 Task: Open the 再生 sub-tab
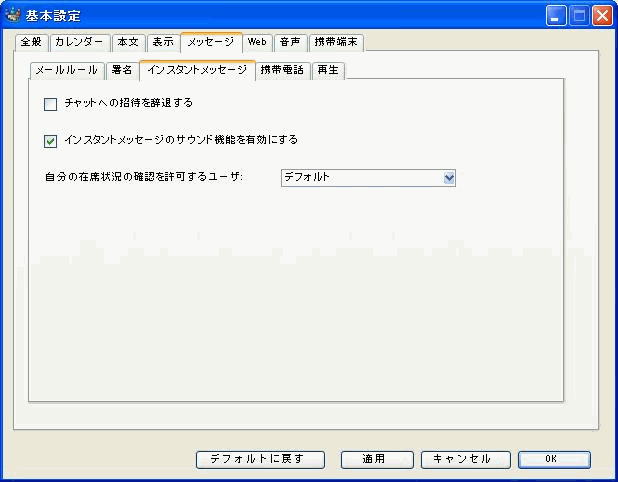click(327, 71)
